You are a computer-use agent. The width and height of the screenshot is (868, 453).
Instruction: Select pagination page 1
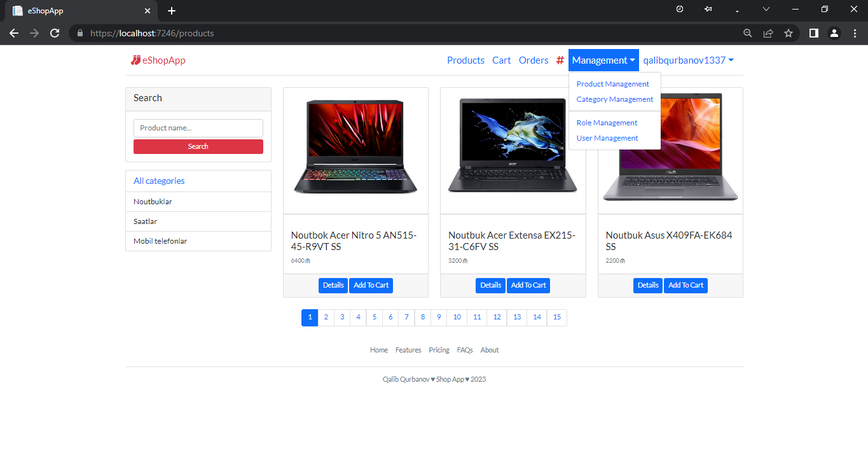pyautogui.click(x=310, y=317)
